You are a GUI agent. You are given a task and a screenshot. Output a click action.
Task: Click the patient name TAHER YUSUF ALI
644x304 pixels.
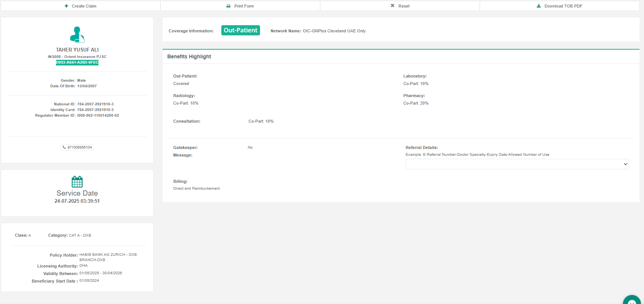pos(77,50)
